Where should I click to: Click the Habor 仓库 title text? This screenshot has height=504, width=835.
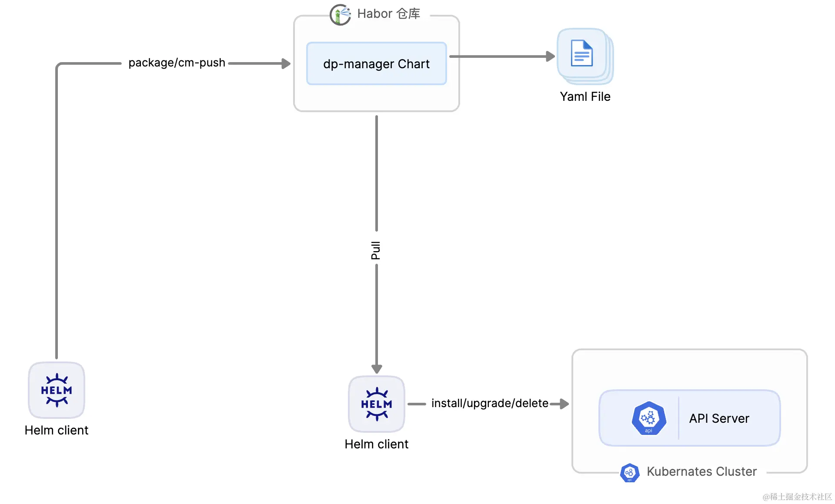(x=389, y=14)
